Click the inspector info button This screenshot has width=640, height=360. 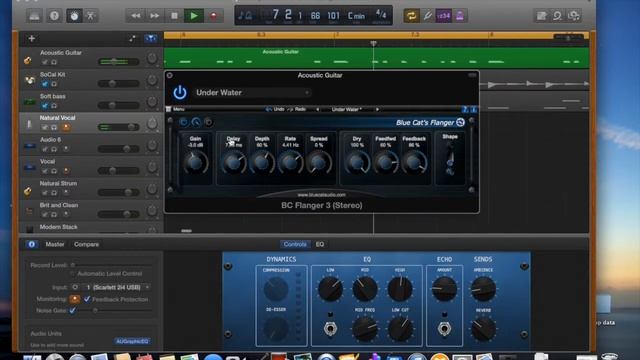point(31,244)
